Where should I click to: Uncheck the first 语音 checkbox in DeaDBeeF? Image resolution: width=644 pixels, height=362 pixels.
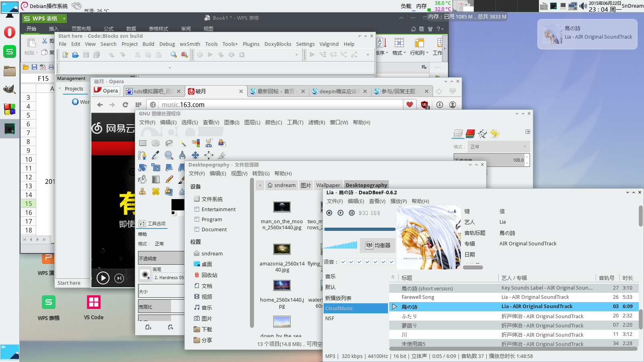click(x=343, y=262)
